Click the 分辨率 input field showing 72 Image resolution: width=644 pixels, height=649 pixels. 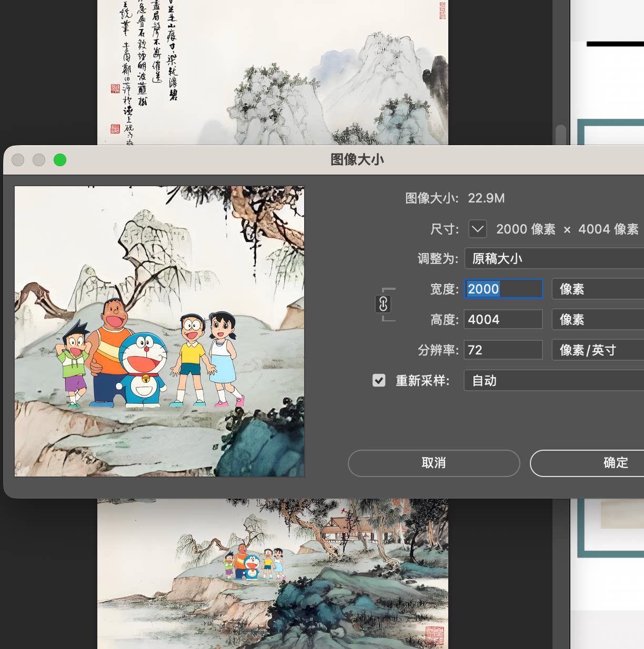(503, 350)
